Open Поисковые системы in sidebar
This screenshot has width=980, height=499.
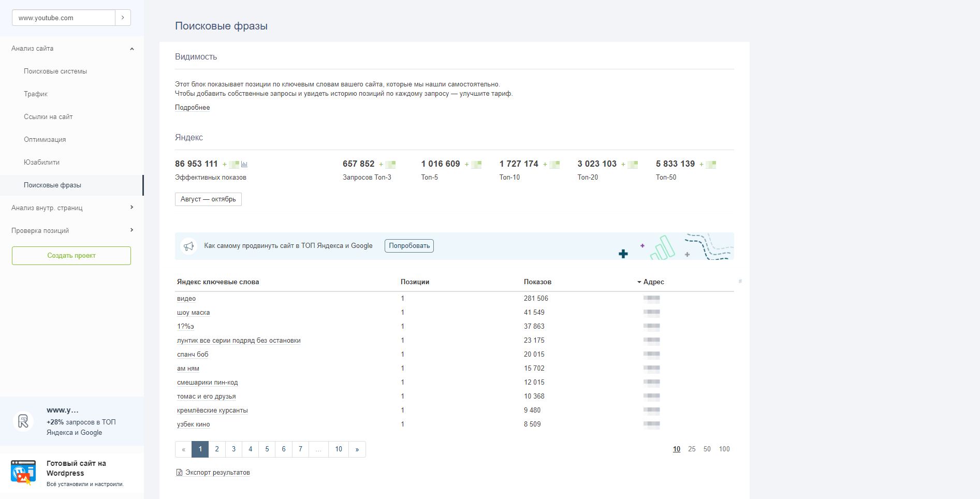[55, 71]
